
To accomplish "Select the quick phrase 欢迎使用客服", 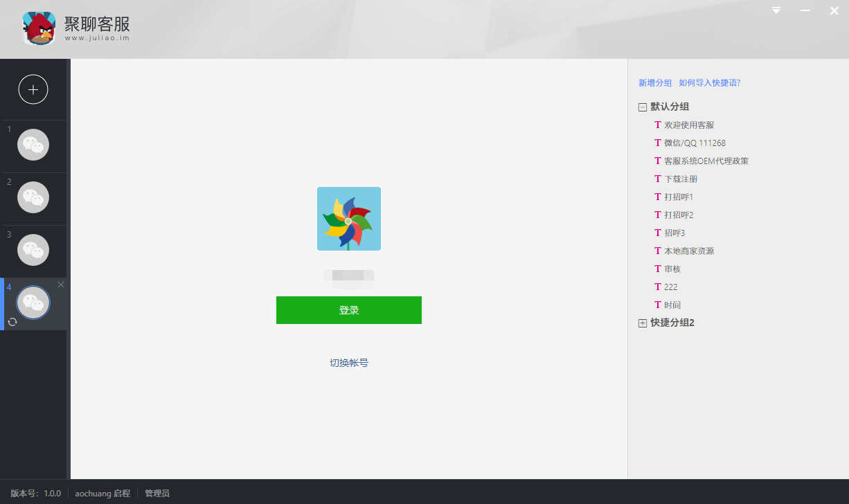I will (689, 125).
